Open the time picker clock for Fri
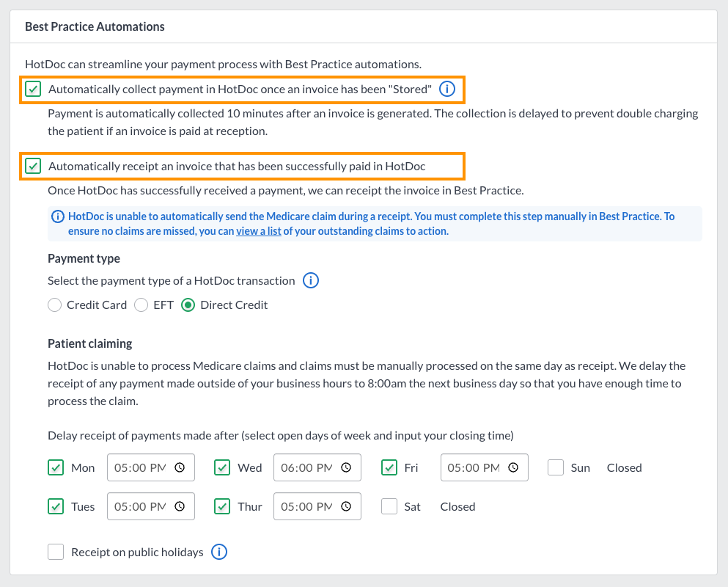Image resolution: width=728 pixels, height=587 pixels. click(513, 467)
